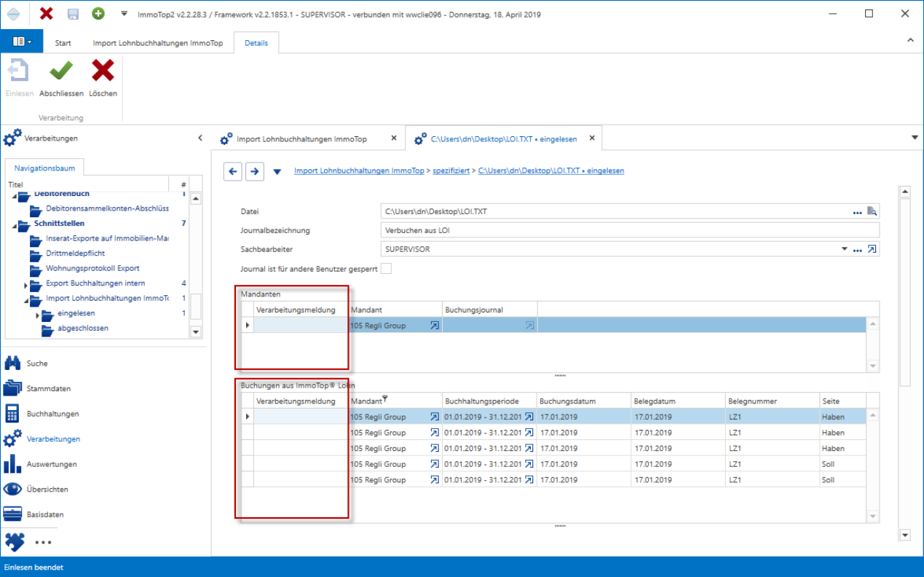The height and width of the screenshot is (577, 924).
Task: Select the Navigationsbaum tab
Action: (x=44, y=168)
